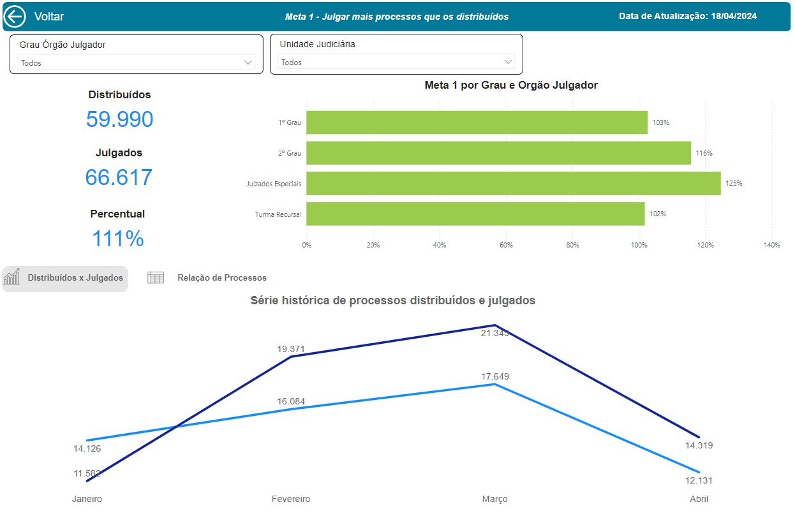Click the February data point 16.084

tap(291, 408)
